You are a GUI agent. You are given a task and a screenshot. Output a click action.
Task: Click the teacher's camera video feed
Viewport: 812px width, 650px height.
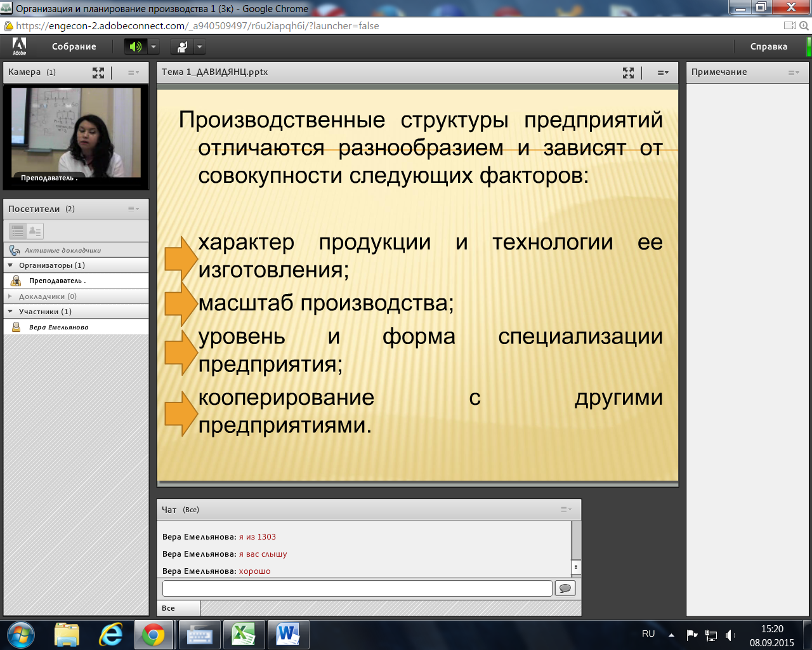(76, 133)
